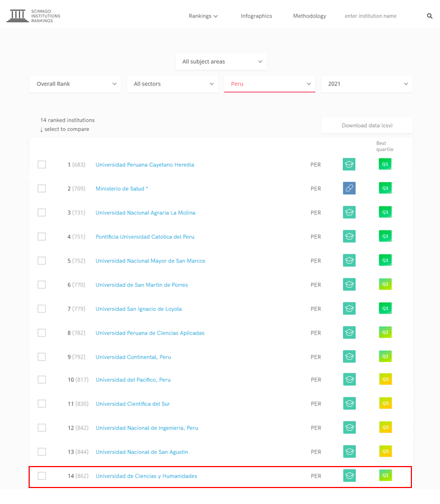Tick checkbox for Universidad Nacional Mayor de San Marcos

(x=41, y=261)
